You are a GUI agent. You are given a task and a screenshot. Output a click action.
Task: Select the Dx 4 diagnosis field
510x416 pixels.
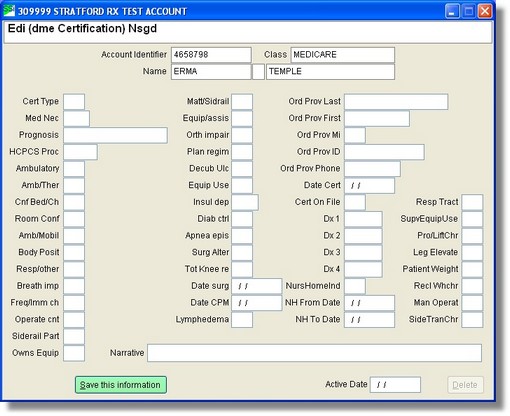coord(363,269)
